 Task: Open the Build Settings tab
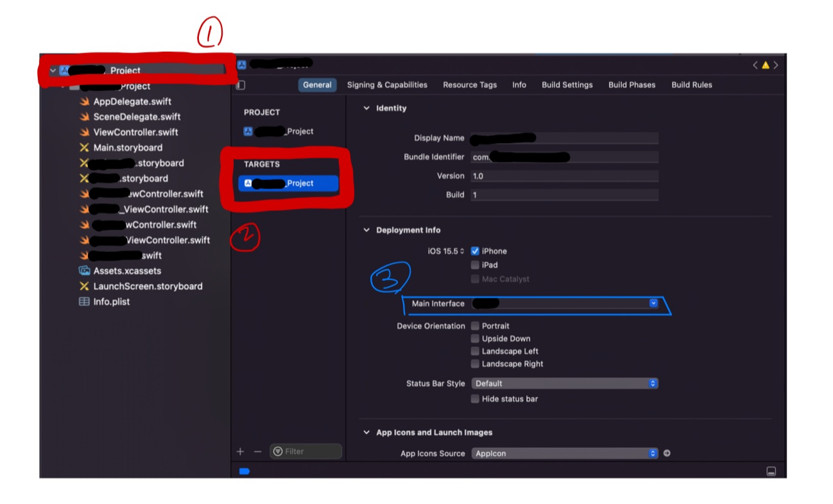point(567,85)
